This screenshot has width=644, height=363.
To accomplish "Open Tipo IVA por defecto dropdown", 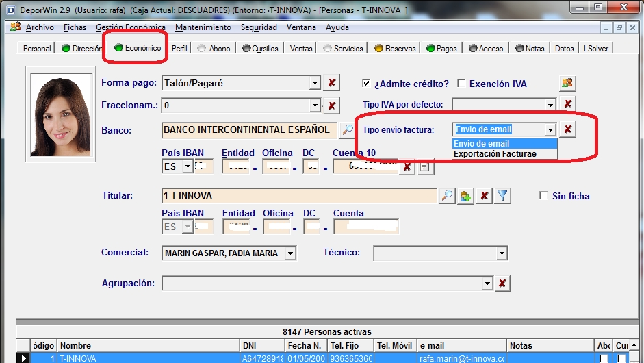I will pos(550,105).
